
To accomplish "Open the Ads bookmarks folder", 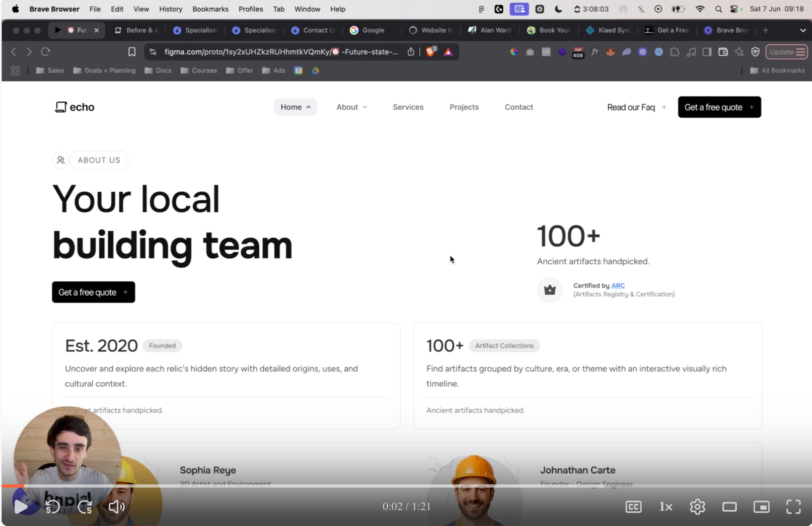I will pyautogui.click(x=274, y=70).
